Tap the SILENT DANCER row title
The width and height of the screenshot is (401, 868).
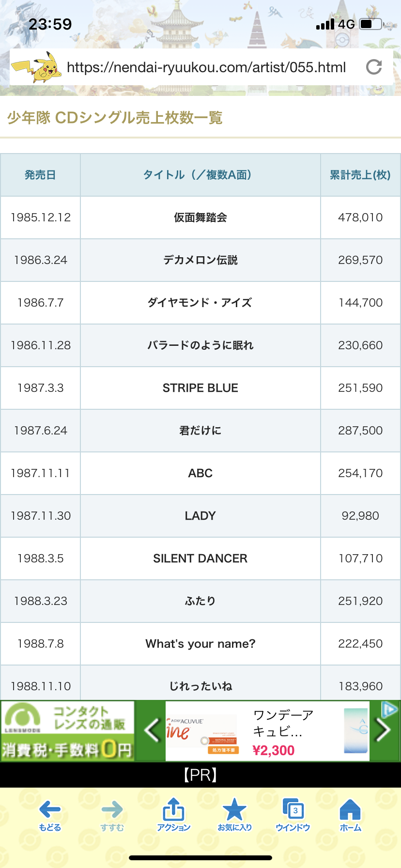200,558
